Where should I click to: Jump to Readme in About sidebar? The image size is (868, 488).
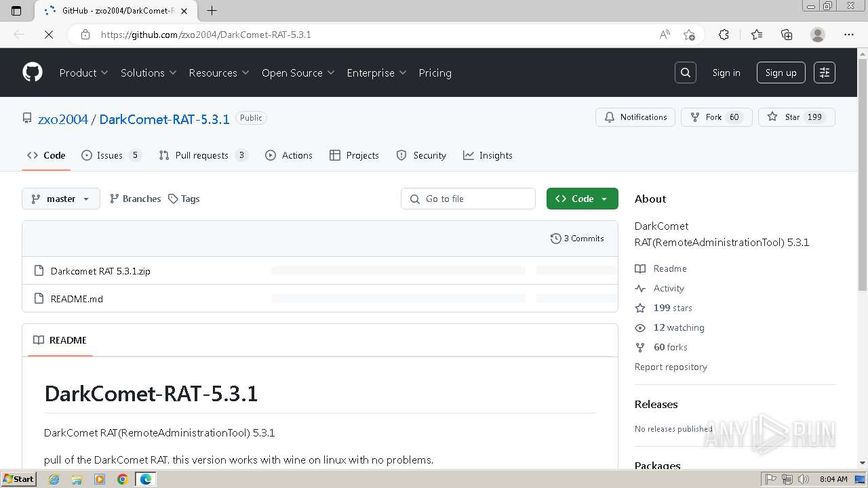(661, 269)
